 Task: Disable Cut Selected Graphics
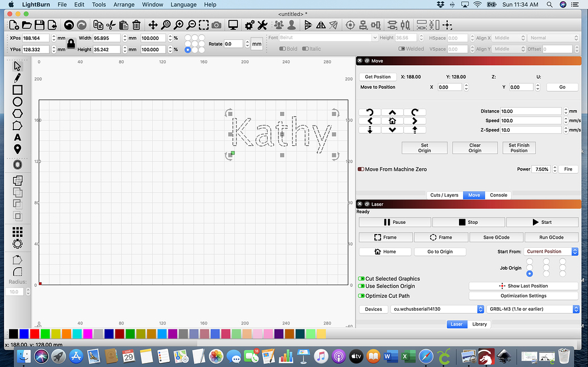[x=361, y=279]
